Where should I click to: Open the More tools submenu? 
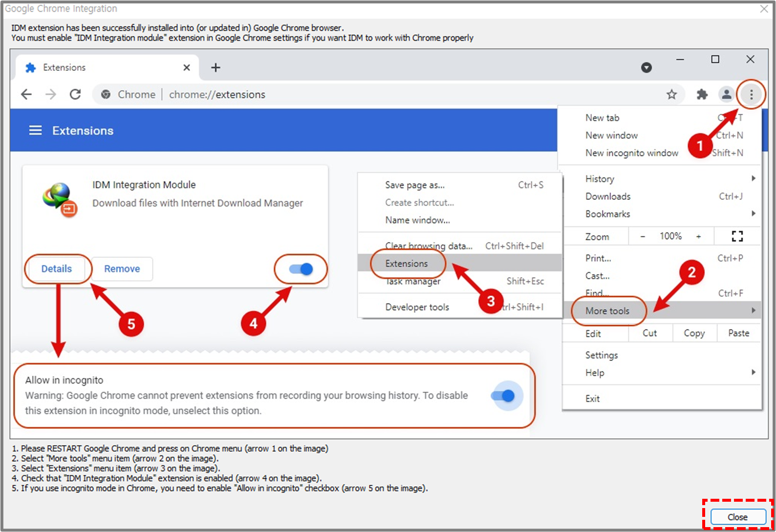(x=662, y=311)
